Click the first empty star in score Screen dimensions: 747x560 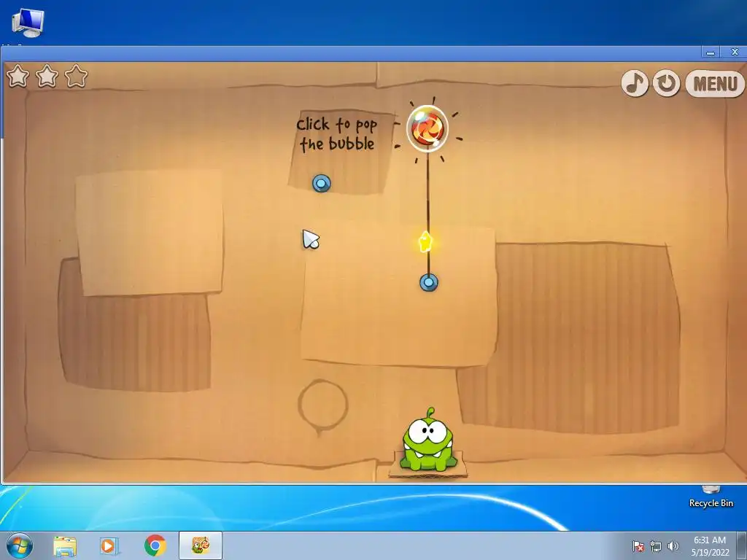point(18,76)
